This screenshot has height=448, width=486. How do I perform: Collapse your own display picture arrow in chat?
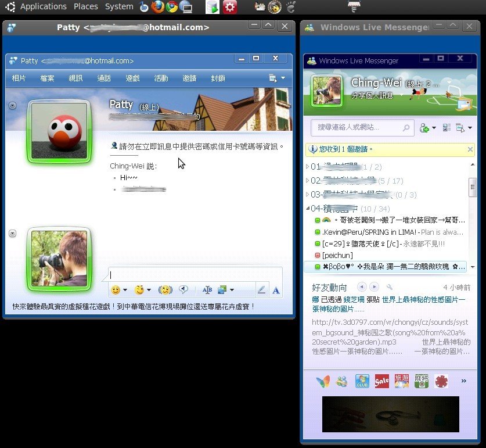[x=12, y=234]
